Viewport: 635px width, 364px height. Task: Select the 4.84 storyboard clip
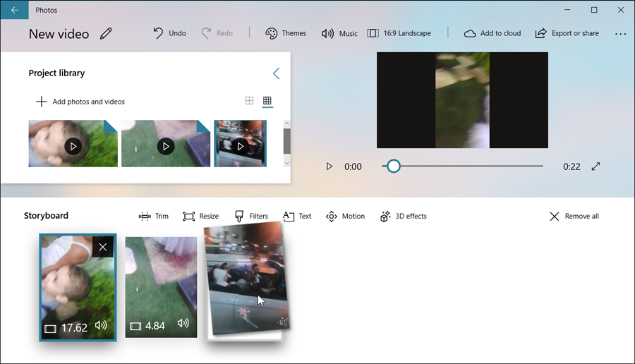point(161,287)
